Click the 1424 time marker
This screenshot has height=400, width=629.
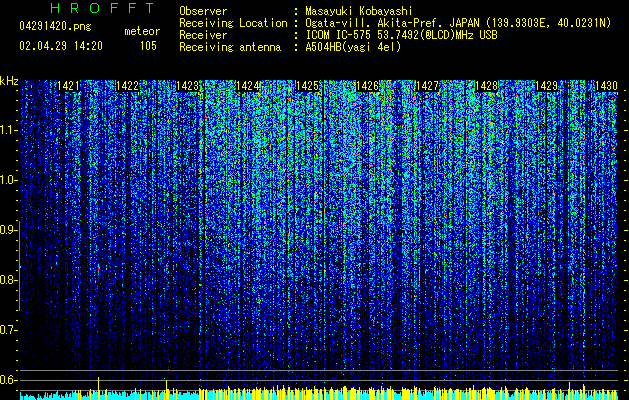pos(248,86)
